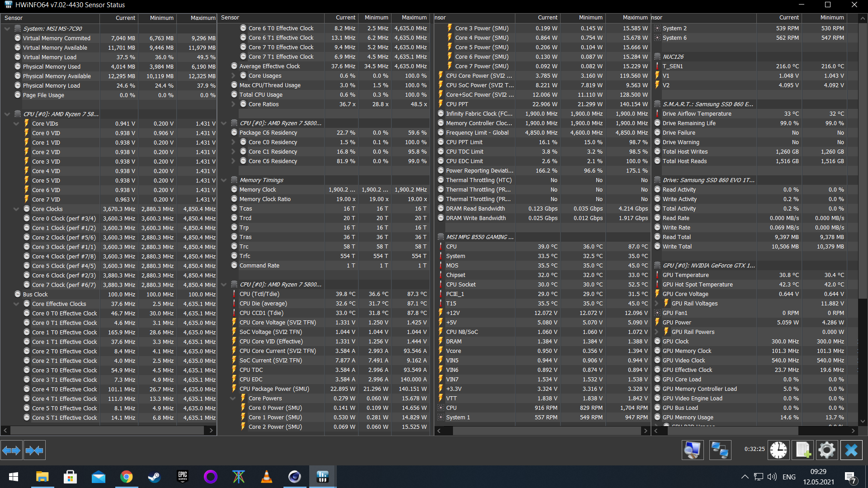Open VLC from the taskbar
Screen dimensions: 868x488
267,477
